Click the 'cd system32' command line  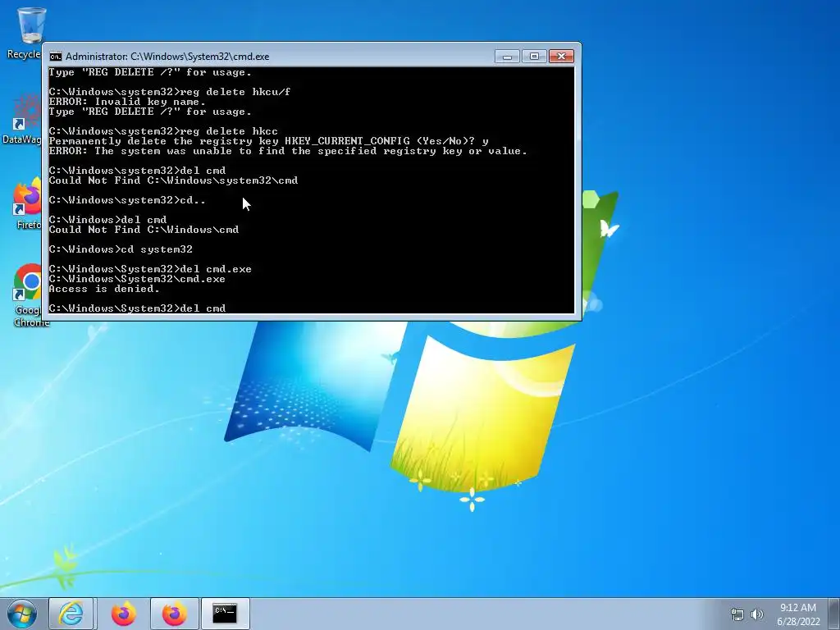point(121,249)
